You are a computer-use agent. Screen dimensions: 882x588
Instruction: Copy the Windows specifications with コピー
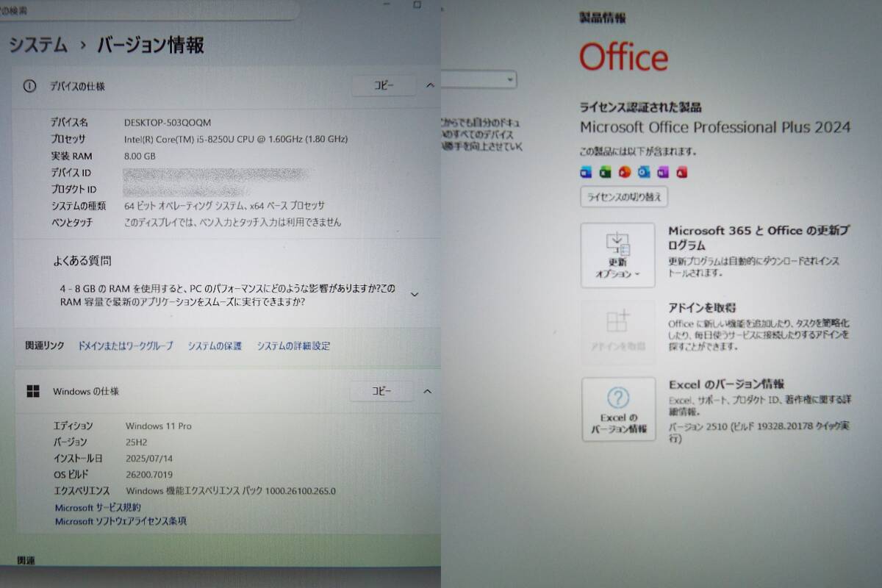pyautogui.click(x=381, y=391)
